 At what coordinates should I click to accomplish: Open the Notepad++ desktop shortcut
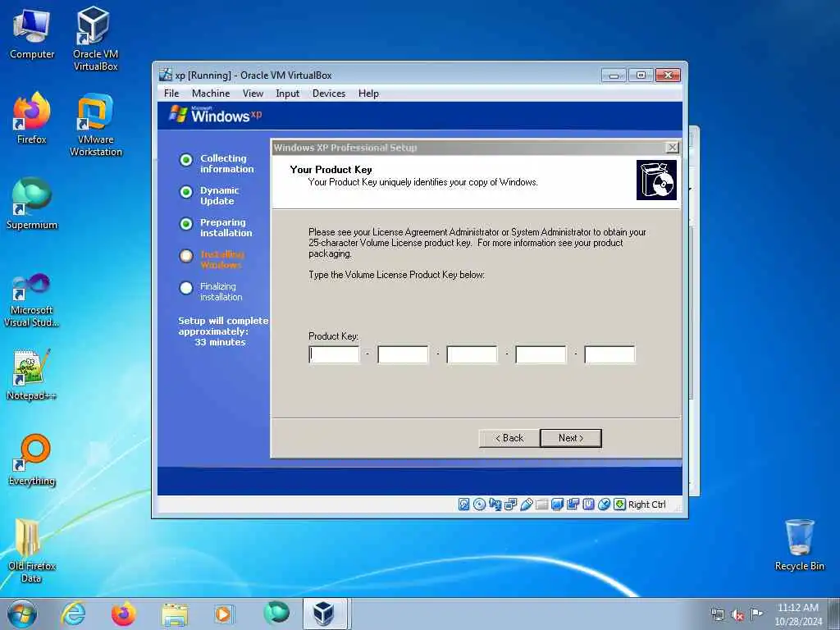(32, 375)
